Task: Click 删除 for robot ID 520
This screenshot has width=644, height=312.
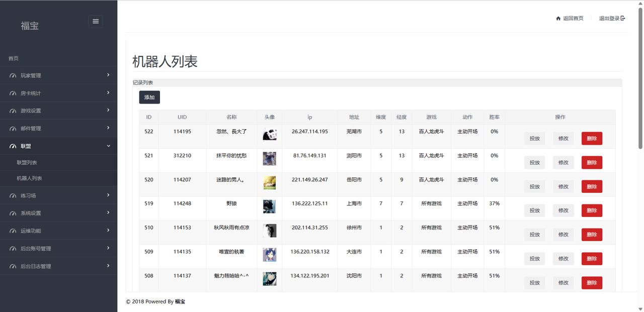Action: point(592,186)
